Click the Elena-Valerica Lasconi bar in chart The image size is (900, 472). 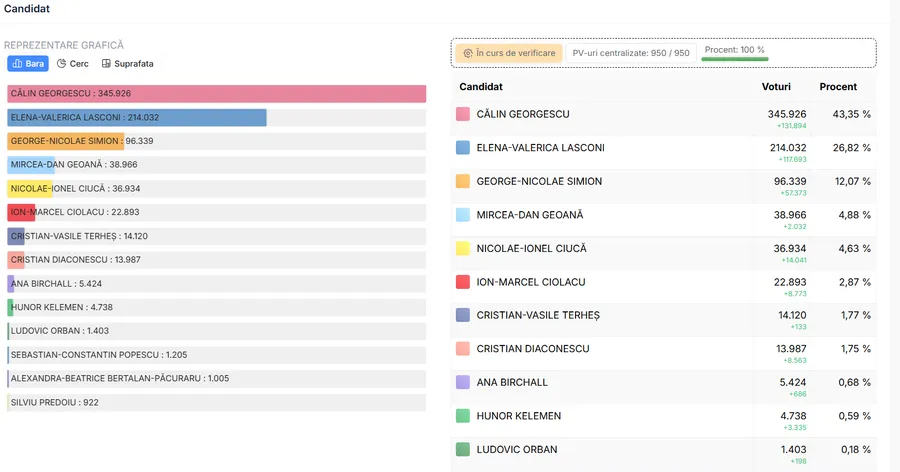tap(137, 118)
